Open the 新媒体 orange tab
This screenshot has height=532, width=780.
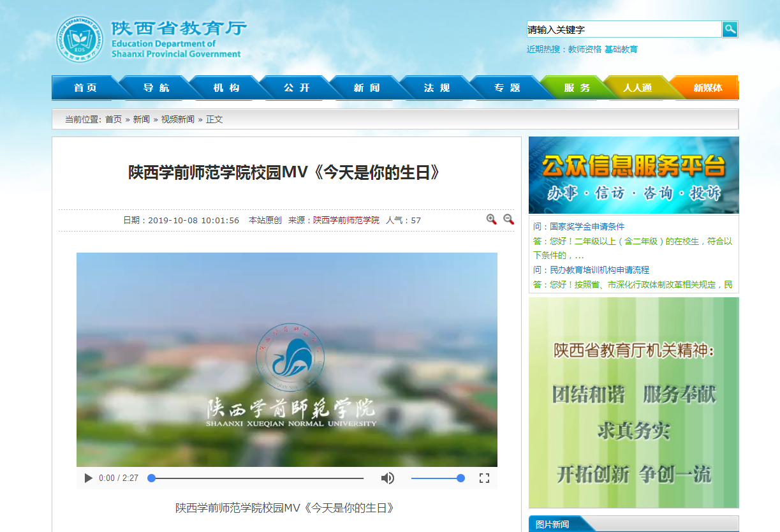(708, 88)
